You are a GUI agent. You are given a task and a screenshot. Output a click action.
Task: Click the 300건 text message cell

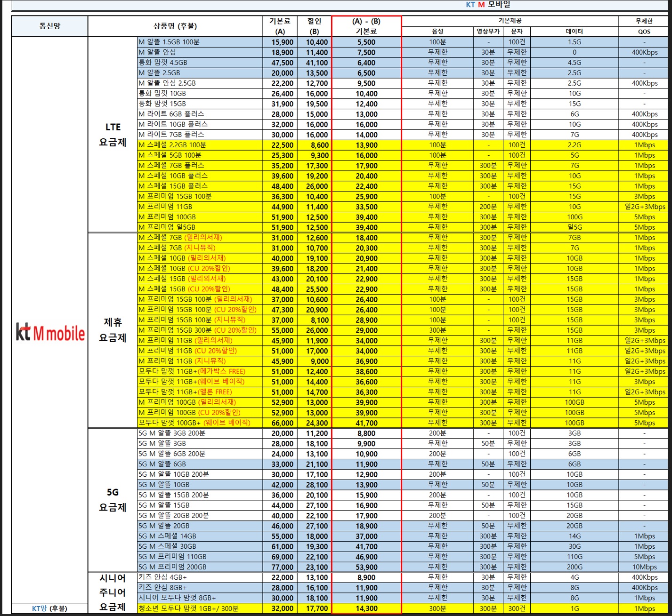(x=517, y=608)
